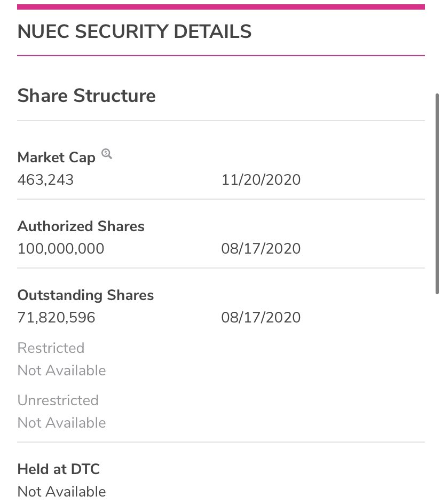442x504 pixels.
Task: Click the market cap date 11/20/2020
Action: pyautogui.click(x=261, y=180)
